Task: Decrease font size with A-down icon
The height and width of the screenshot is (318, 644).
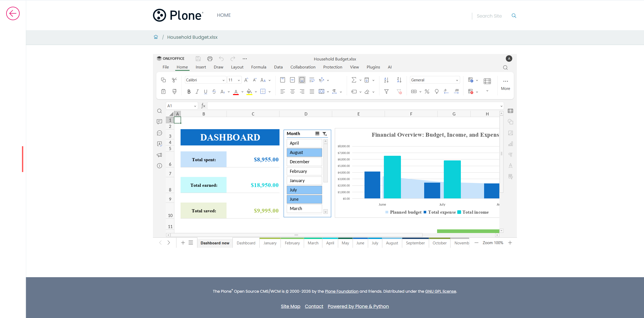Action: pos(255,80)
